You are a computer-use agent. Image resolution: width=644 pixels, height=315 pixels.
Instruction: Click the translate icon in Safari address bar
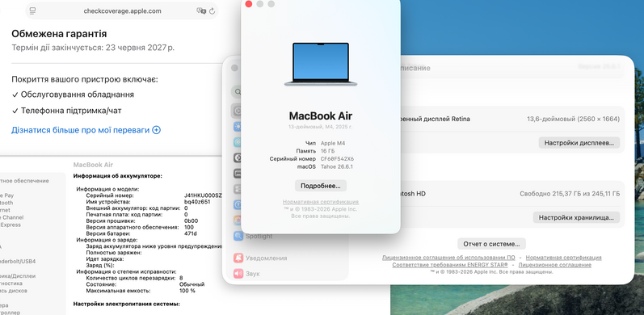pyautogui.click(x=201, y=11)
